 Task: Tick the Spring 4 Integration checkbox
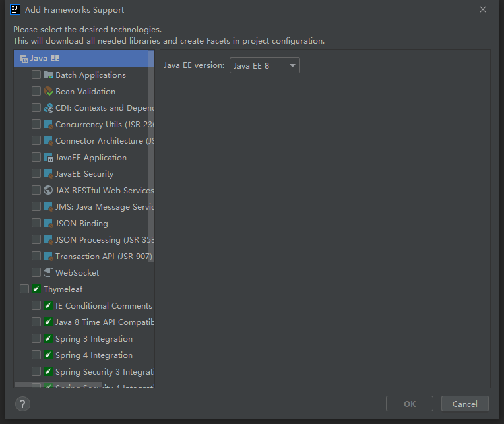pos(36,355)
